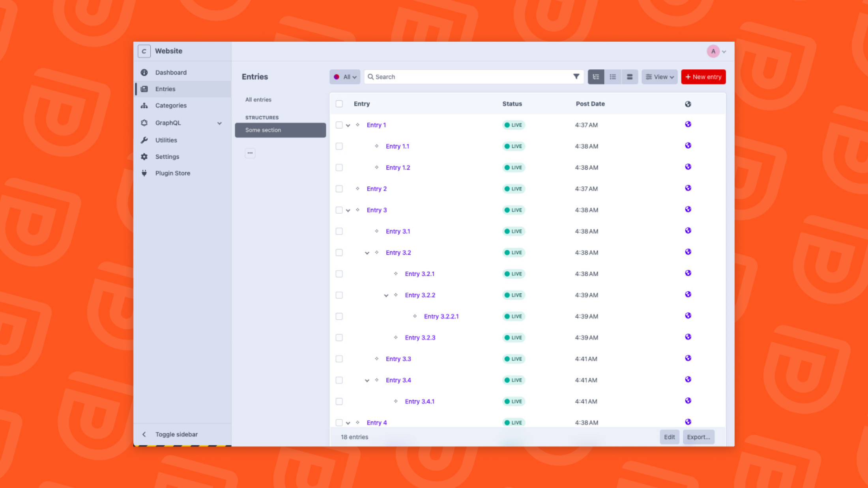Click the globe icon for Entry 2
The image size is (868, 488).
[688, 188]
